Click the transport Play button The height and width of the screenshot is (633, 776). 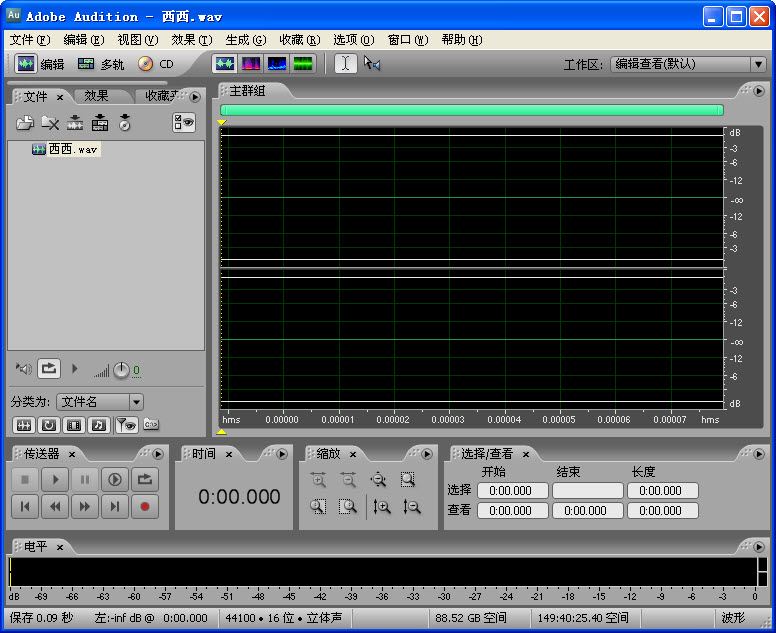[55, 480]
